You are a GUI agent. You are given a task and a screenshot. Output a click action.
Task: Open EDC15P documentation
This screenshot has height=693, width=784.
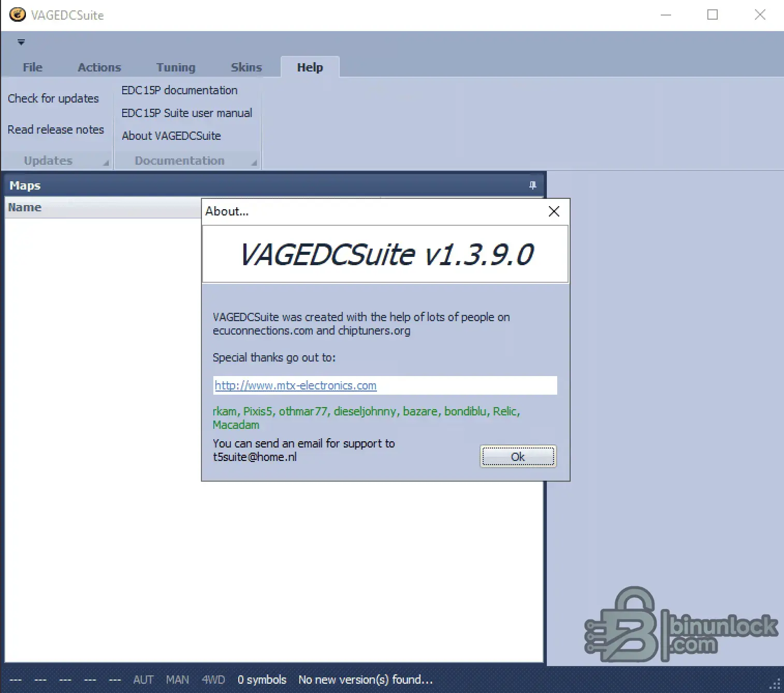click(x=180, y=90)
